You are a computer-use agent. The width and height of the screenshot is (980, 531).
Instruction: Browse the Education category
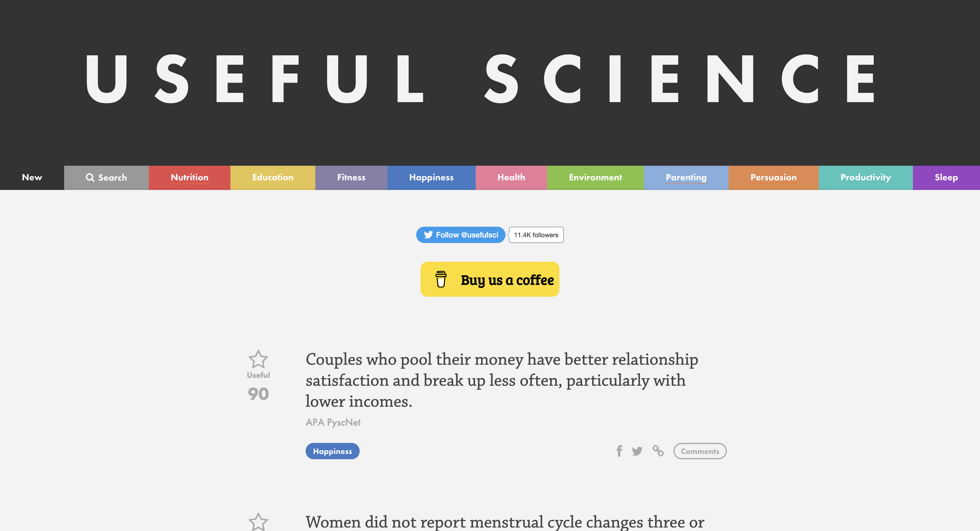[273, 177]
